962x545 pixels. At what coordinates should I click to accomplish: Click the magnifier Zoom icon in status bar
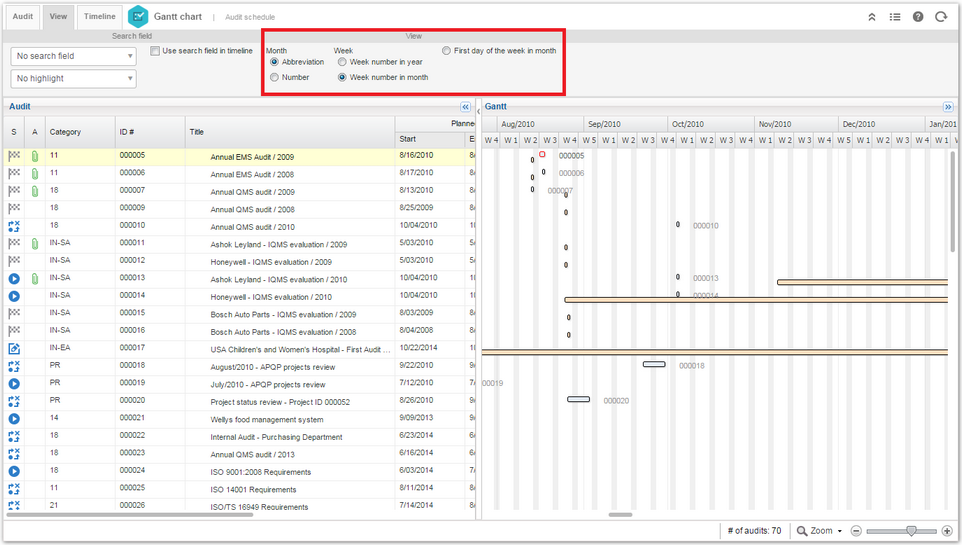pyautogui.click(x=802, y=531)
